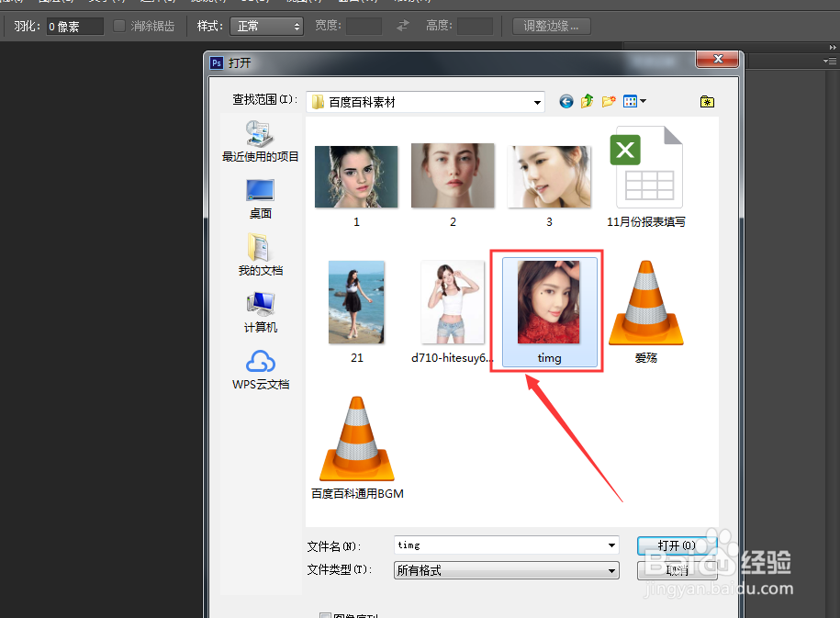Open the 文件类型 所有格式 dropdown

point(506,570)
